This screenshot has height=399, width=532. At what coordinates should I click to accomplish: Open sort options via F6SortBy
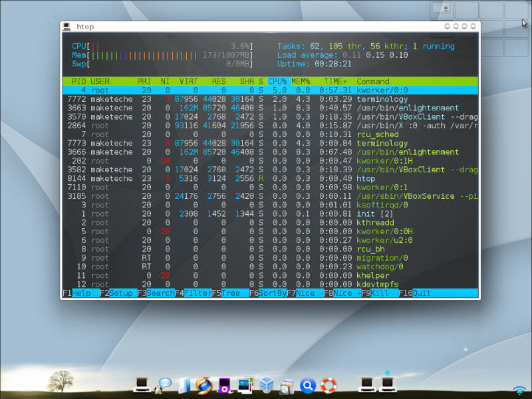[266, 293]
